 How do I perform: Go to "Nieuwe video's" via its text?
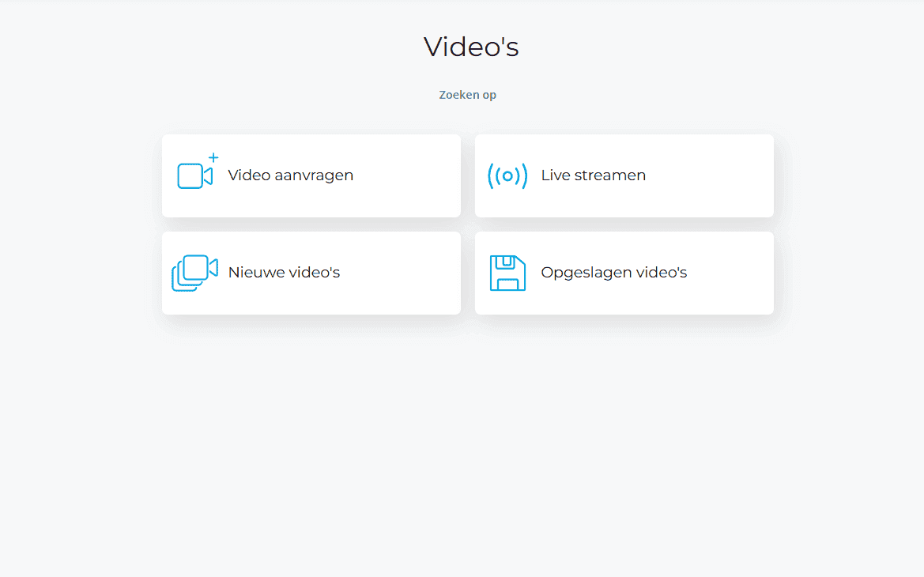284,273
